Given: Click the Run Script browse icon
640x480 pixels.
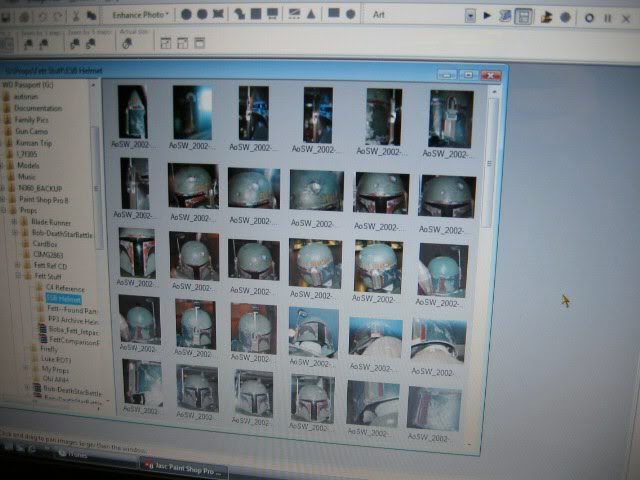Looking at the screenshot, I should coord(546,17).
